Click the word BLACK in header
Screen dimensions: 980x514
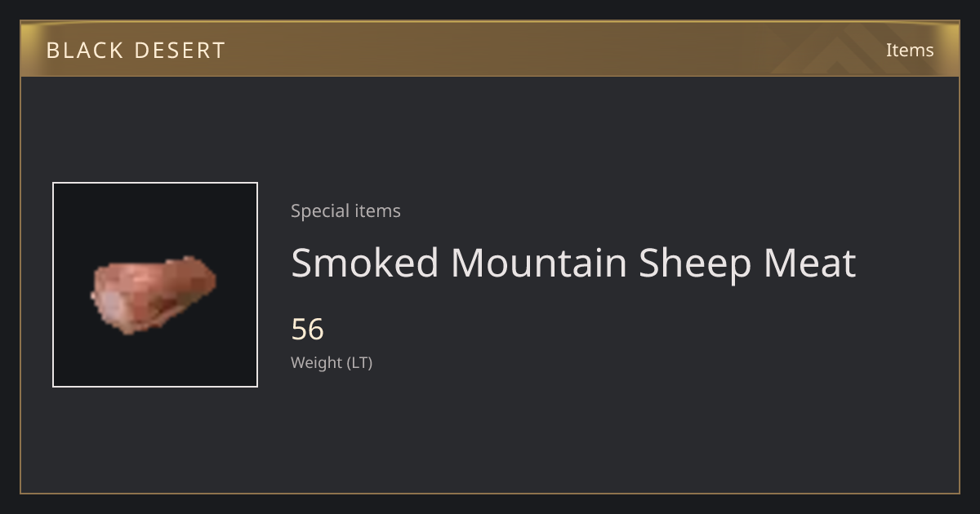pos(85,51)
